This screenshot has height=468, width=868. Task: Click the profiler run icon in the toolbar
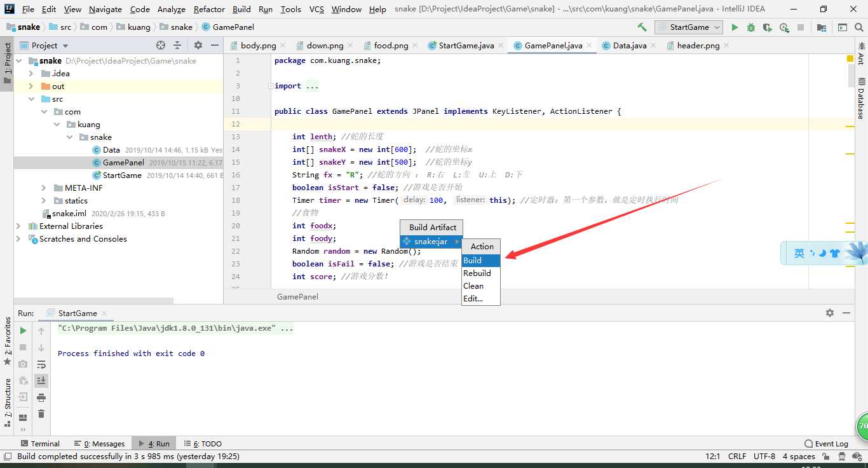click(784, 27)
